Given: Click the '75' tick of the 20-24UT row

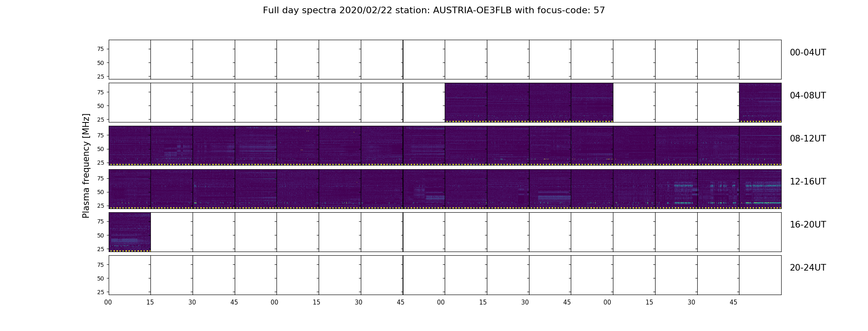Looking at the screenshot, I should coord(100,265).
